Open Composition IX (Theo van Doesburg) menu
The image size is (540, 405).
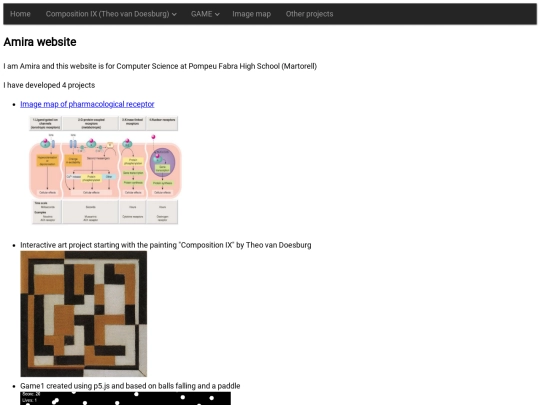tap(111, 14)
